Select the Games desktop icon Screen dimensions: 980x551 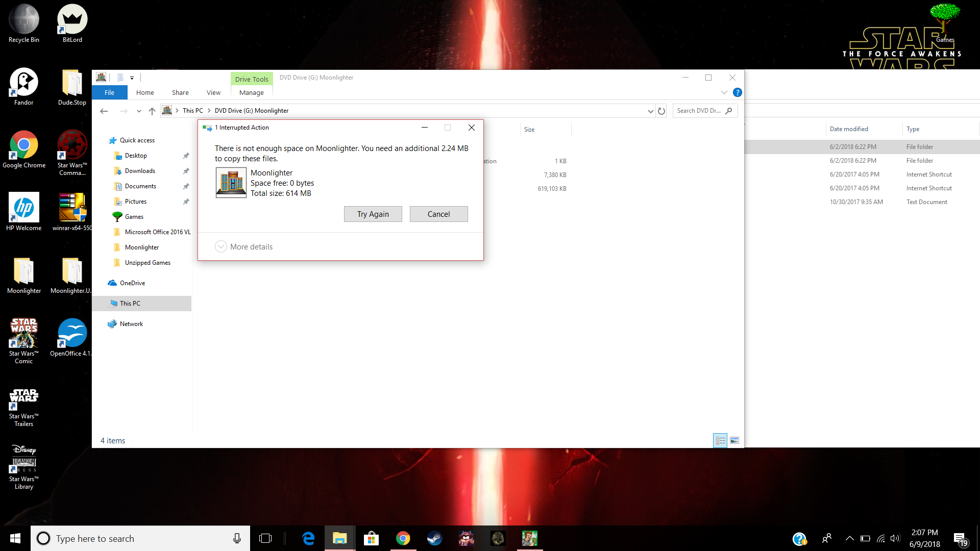[x=945, y=23]
